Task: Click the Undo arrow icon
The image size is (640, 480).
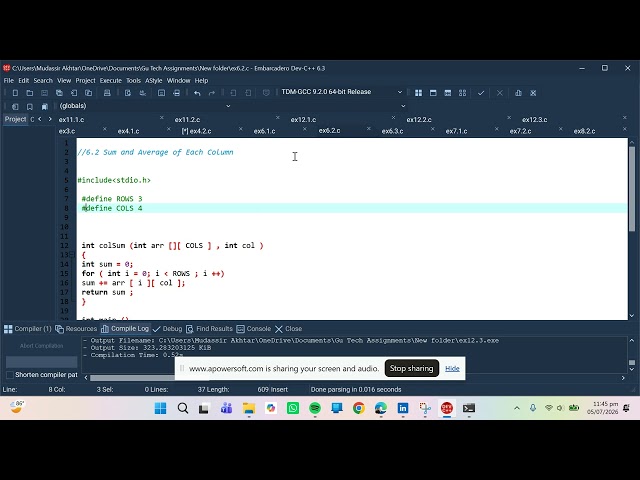Action: point(198,93)
